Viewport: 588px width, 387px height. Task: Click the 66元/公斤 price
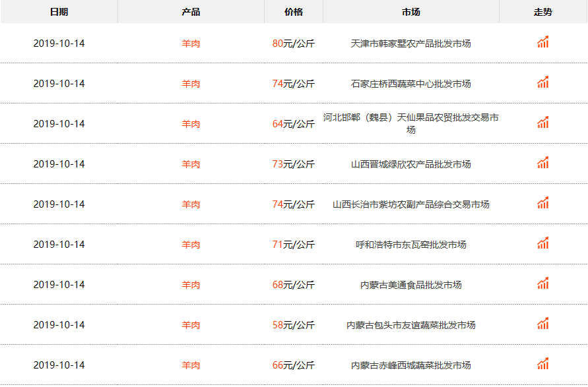(x=294, y=365)
